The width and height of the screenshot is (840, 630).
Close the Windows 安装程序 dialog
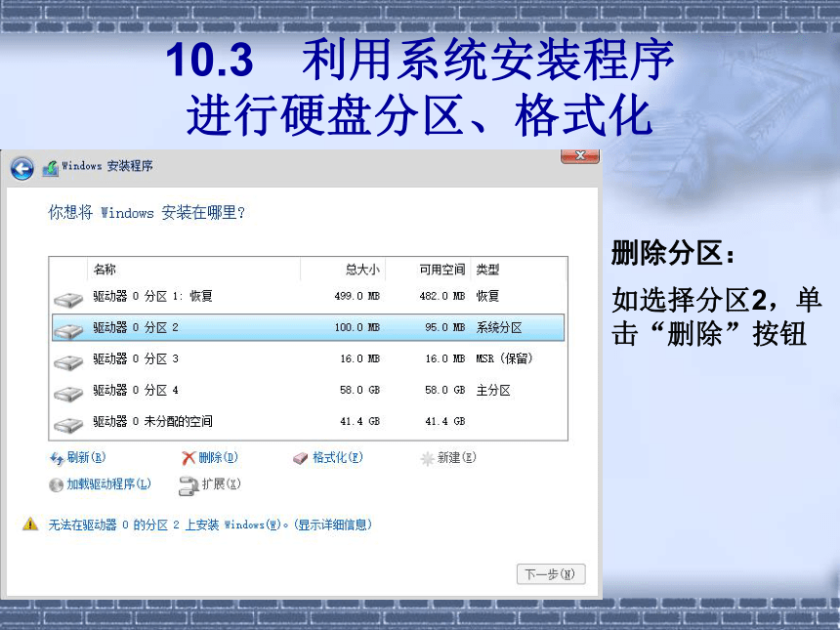580,156
